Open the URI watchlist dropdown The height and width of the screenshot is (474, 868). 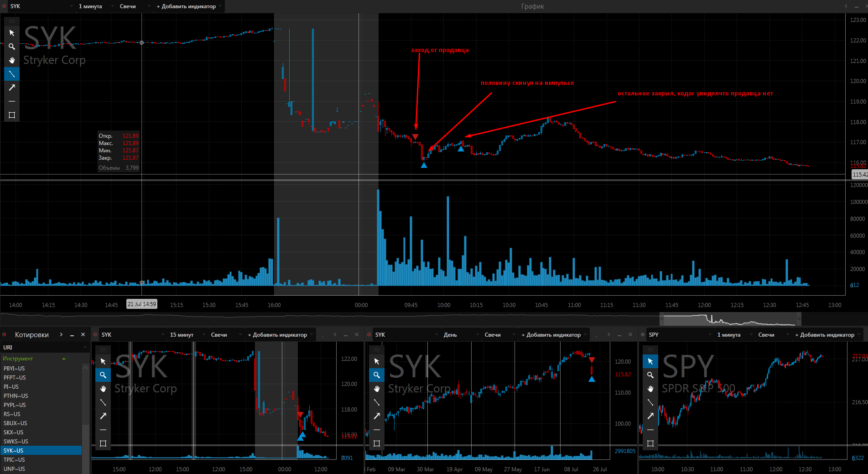45,348
